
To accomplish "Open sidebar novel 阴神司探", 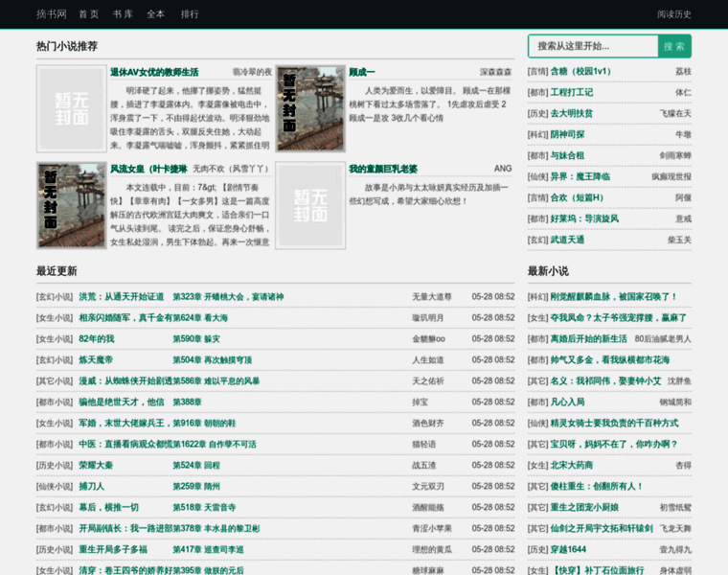I will point(567,135).
